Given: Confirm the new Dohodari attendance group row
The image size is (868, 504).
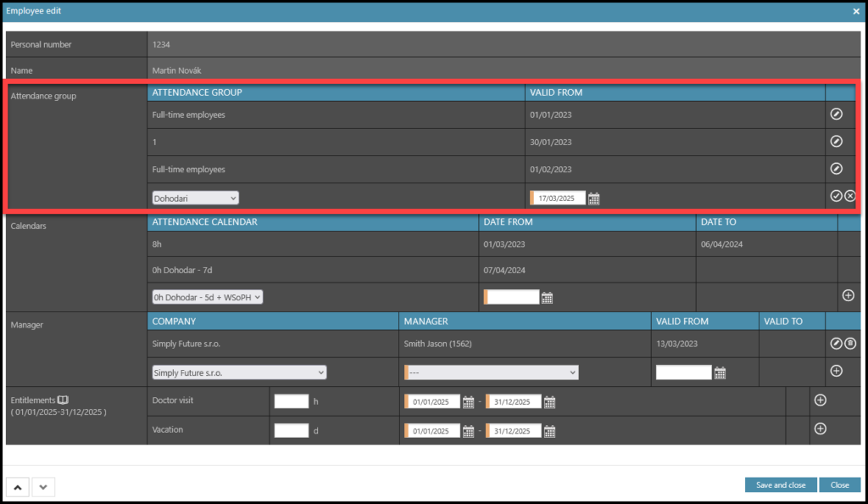Looking at the screenshot, I should pos(836,196).
